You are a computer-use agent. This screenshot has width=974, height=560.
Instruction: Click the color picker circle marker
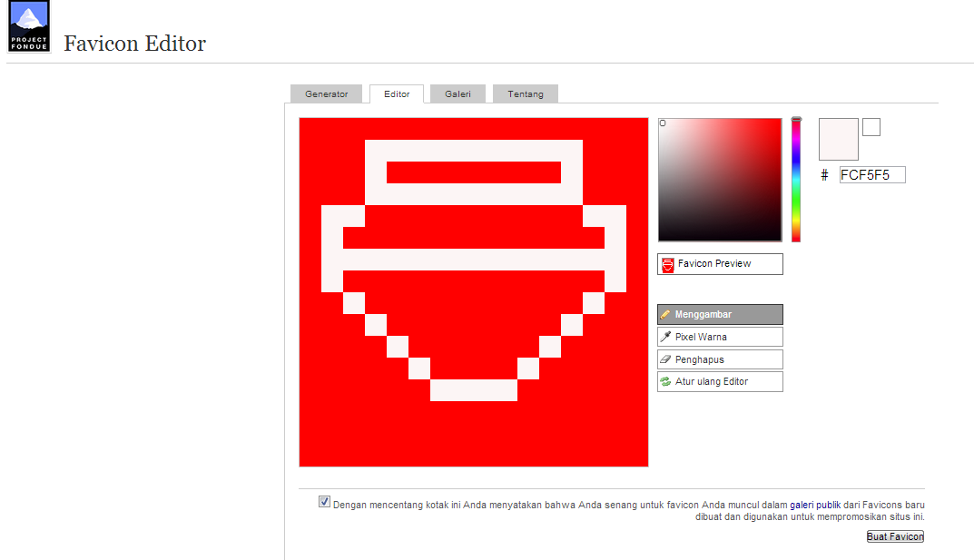coord(663,123)
